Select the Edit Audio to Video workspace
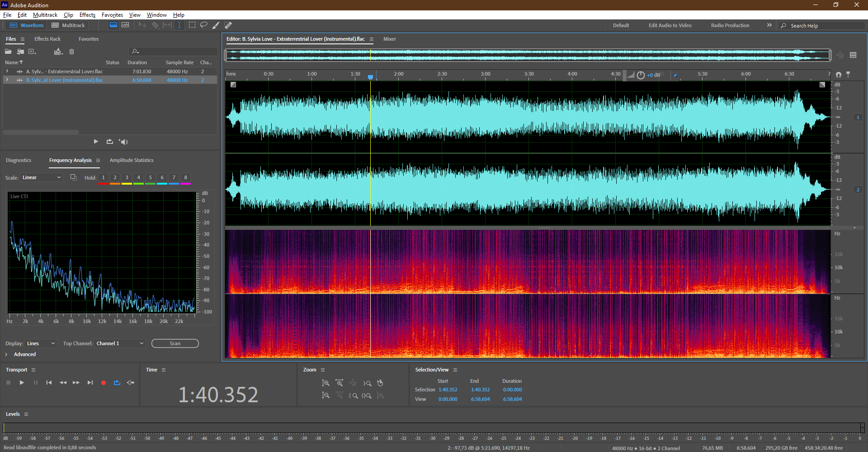Screen dimensions: 868x452 pos(670,25)
